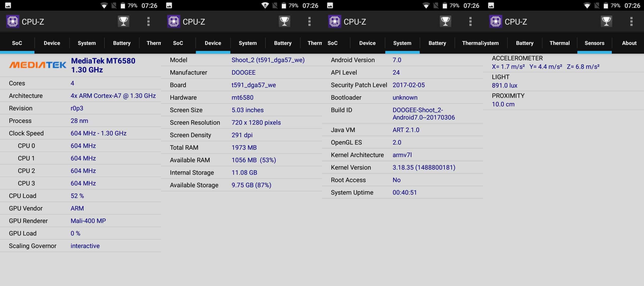Viewport: 644px width, 286px height.
Task: Tap the CPU-Z chip logo on the System screen
Action: pos(335,21)
